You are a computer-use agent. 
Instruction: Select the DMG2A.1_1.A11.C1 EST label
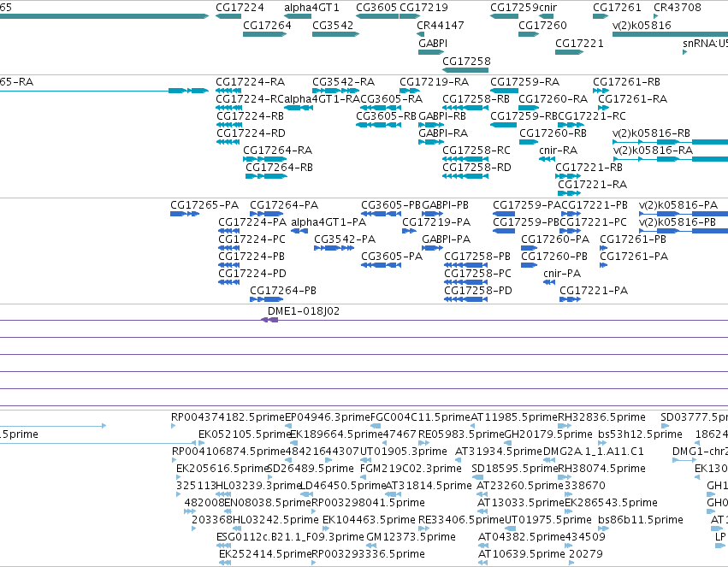pyautogui.click(x=594, y=452)
